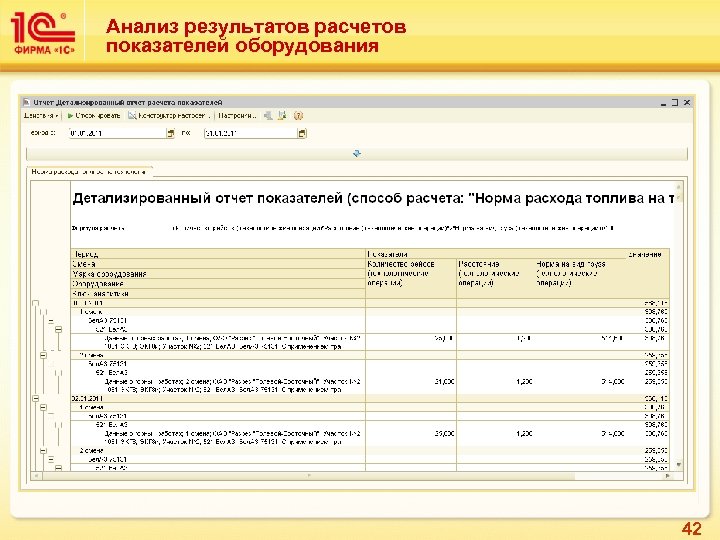Click the Марка оборудования header cell
Viewport: 720px width, 540px height.
[218, 274]
